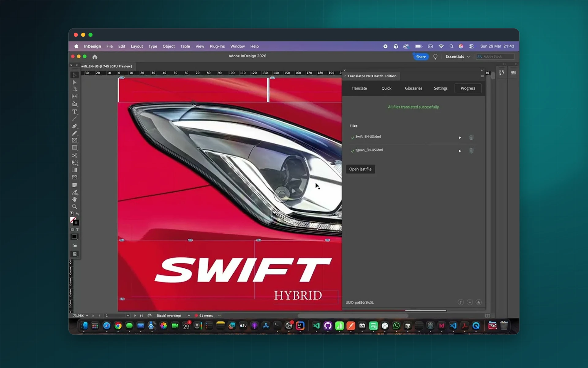Go to the next page arrow
This screenshot has width=588, height=368.
point(135,316)
